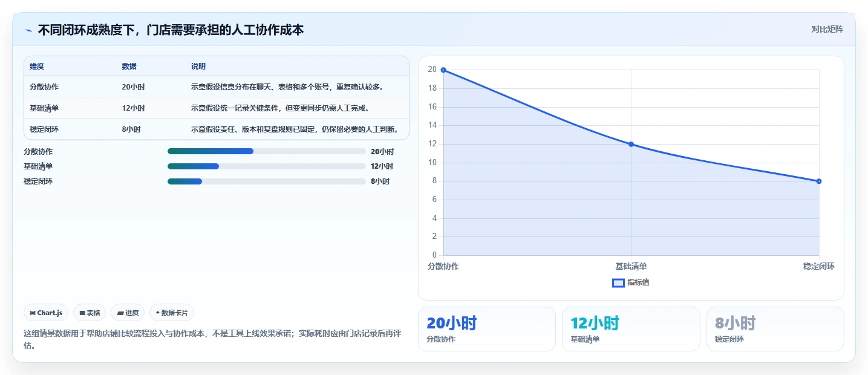
Task: Click the 20小时 data card
Action: (x=487, y=329)
